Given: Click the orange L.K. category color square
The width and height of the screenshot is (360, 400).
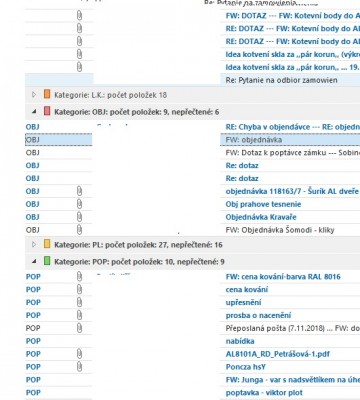Looking at the screenshot, I should [x=47, y=94].
